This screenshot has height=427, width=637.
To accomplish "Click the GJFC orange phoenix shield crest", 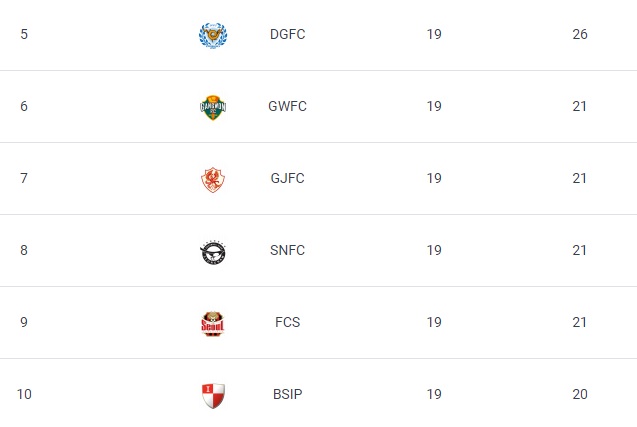I will 213,180.
